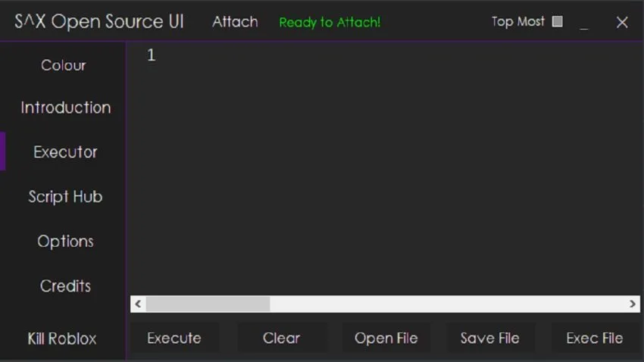Run the script with Execute
The height and width of the screenshot is (362, 644).
coord(174,339)
